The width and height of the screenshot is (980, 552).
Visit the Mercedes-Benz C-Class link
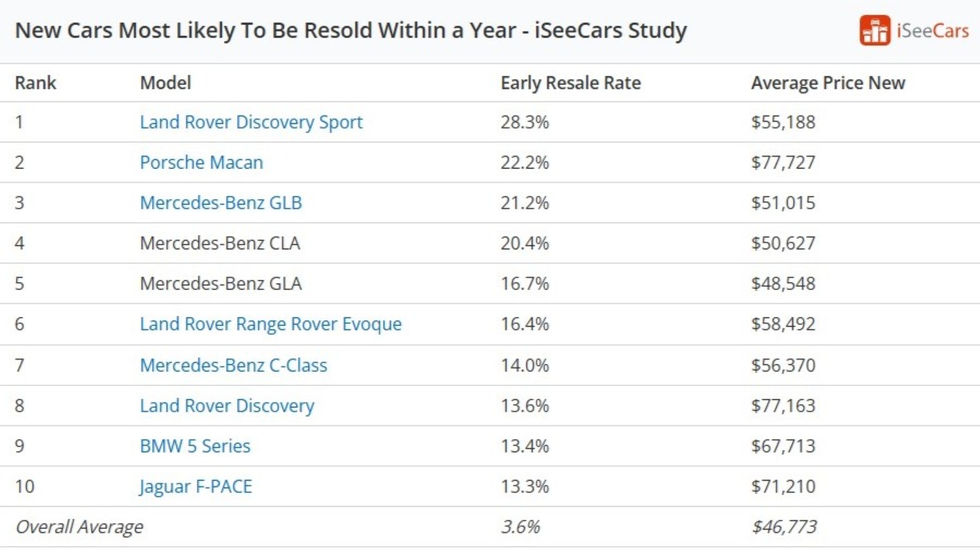233,365
